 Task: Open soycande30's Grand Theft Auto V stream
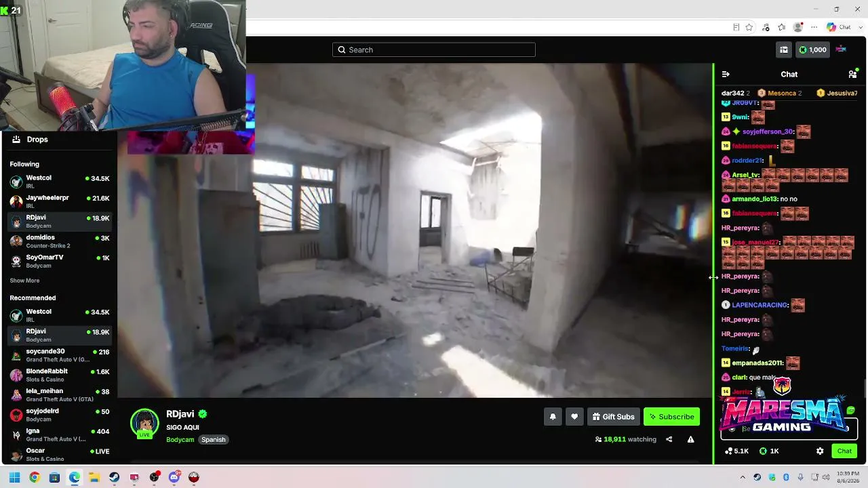coord(59,355)
